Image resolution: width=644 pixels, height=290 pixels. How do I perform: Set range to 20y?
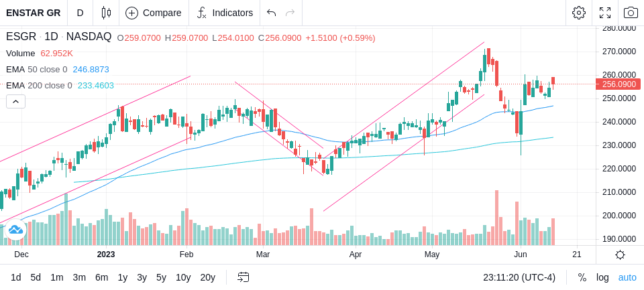click(207, 278)
